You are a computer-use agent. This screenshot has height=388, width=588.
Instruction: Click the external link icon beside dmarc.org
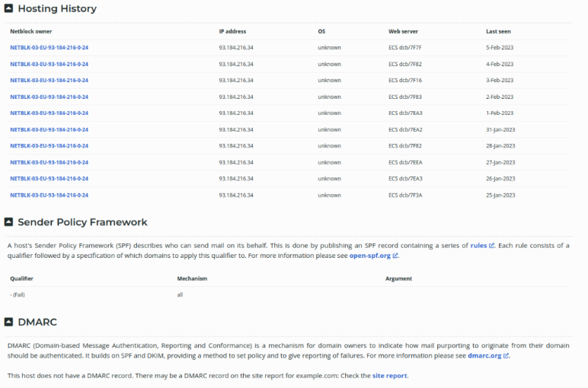(x=506, y=355)
